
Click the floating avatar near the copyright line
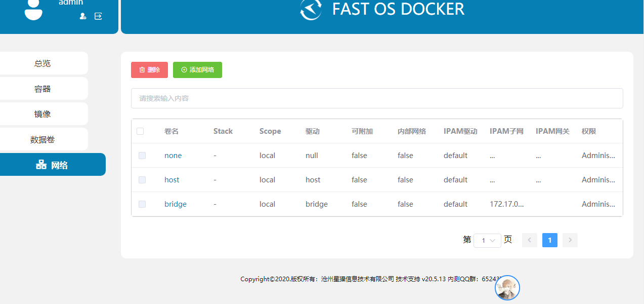coord(507,287)
